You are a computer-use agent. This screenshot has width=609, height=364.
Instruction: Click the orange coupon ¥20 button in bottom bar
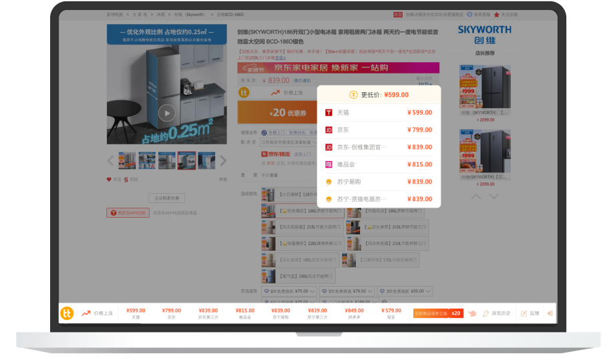pyautogui.click(x=438, y=313)
